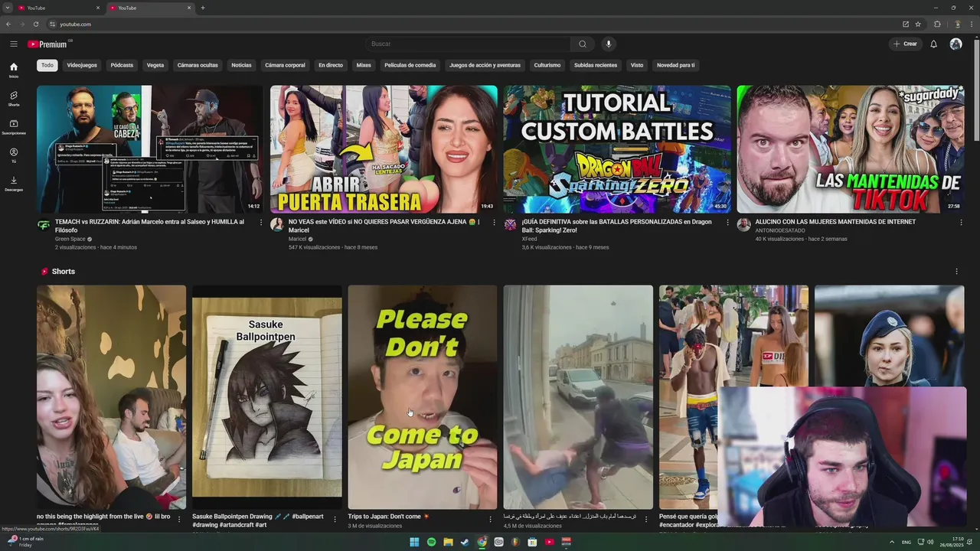Screen dimensions: 980x551
Task: Select the Películas de comedia filter chip
Action: pyautogui.click(x=410, y=65)
